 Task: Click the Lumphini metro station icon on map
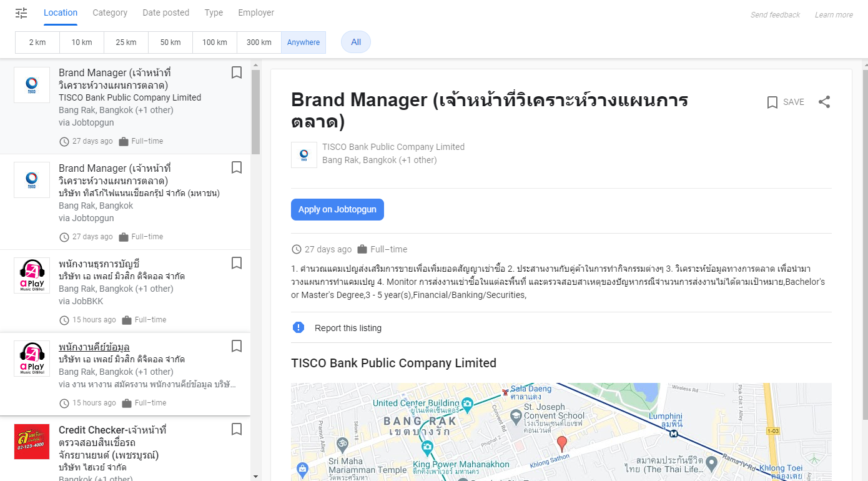674,432
